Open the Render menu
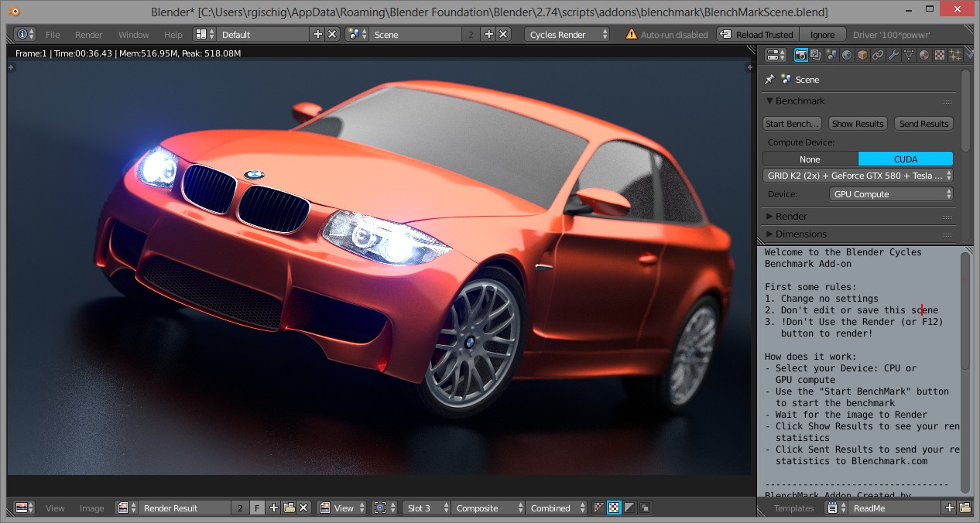The image size is (980, 523). point(89,35)
